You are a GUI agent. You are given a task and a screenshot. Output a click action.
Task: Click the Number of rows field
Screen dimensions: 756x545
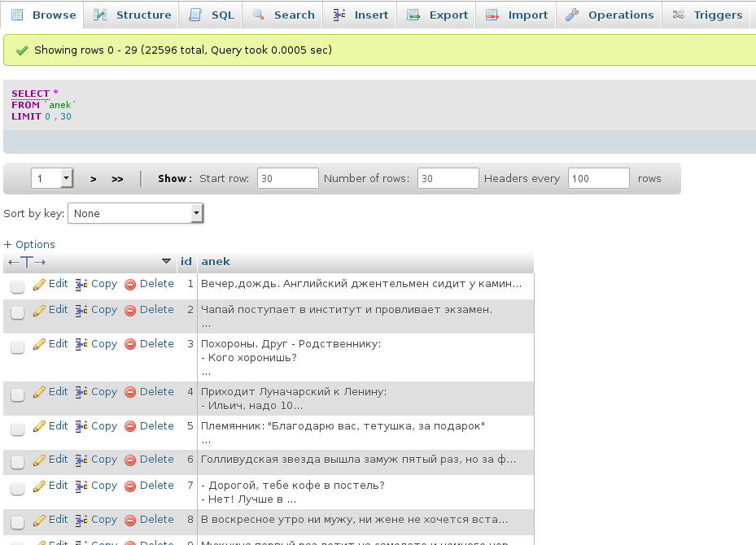(x=448, y=178)
